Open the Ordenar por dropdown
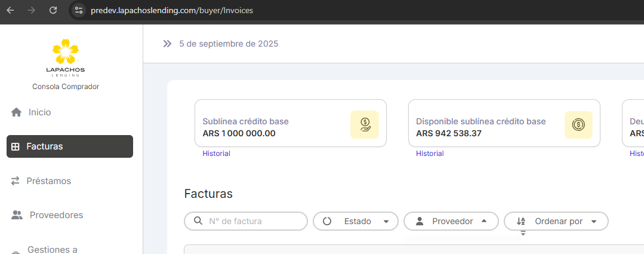Image resolution: width=644 pixels, height=254 pixels. pyautogui.click(x=556, y=221)
